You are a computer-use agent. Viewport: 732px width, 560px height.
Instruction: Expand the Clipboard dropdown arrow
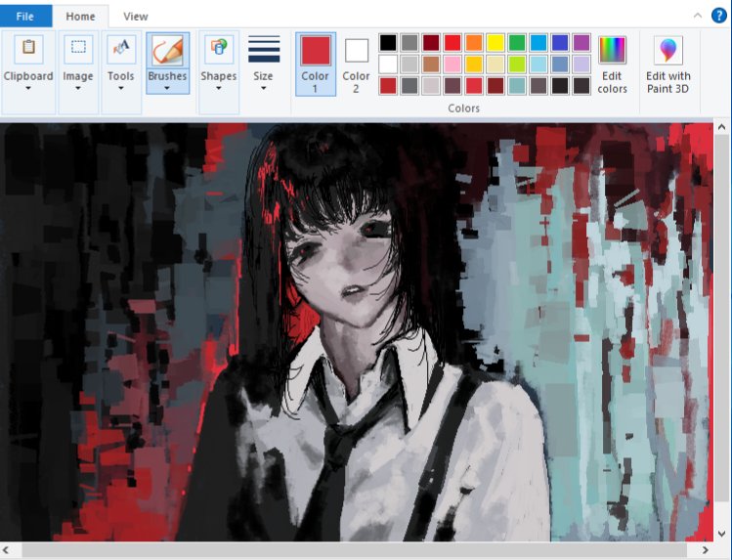pos(28,88)
